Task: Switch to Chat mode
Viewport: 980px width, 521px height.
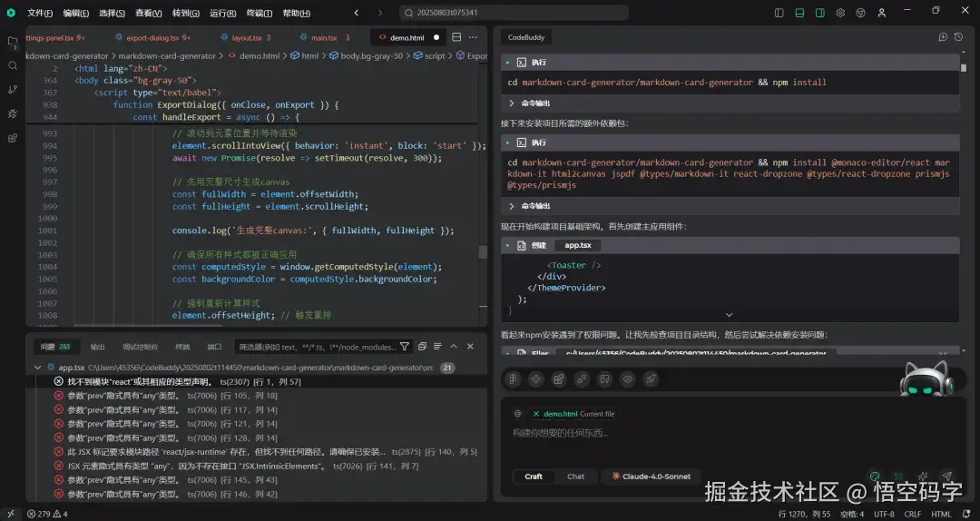Action: pos(575,477)
